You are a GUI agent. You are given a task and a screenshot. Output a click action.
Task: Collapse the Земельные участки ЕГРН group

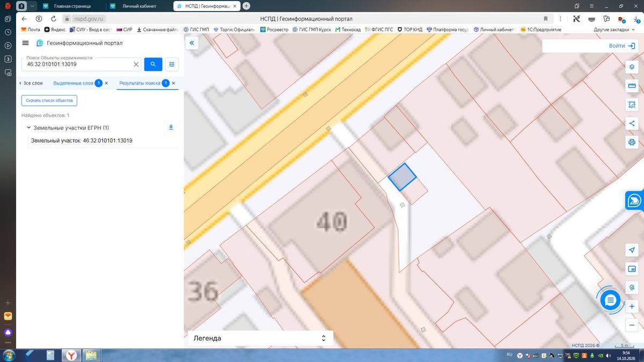click(x=28, y=128)
